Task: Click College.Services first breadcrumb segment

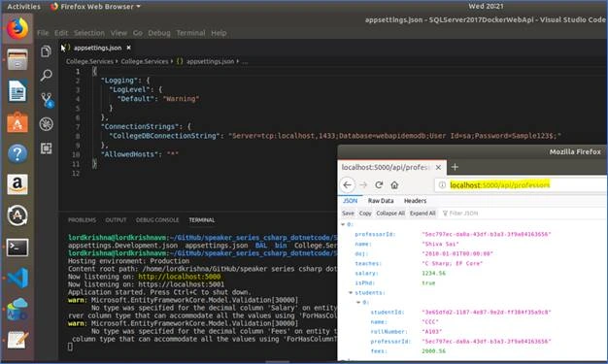Action: (x=89, y=61)
